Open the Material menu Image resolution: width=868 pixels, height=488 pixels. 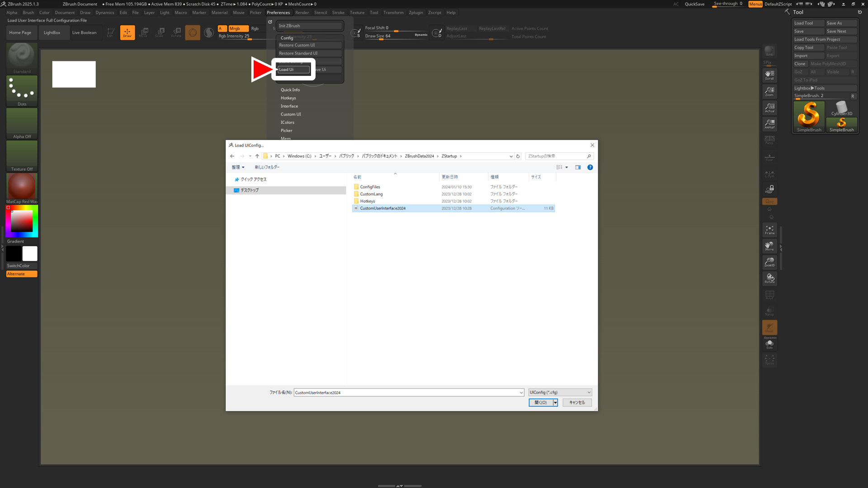pos(219,13)
